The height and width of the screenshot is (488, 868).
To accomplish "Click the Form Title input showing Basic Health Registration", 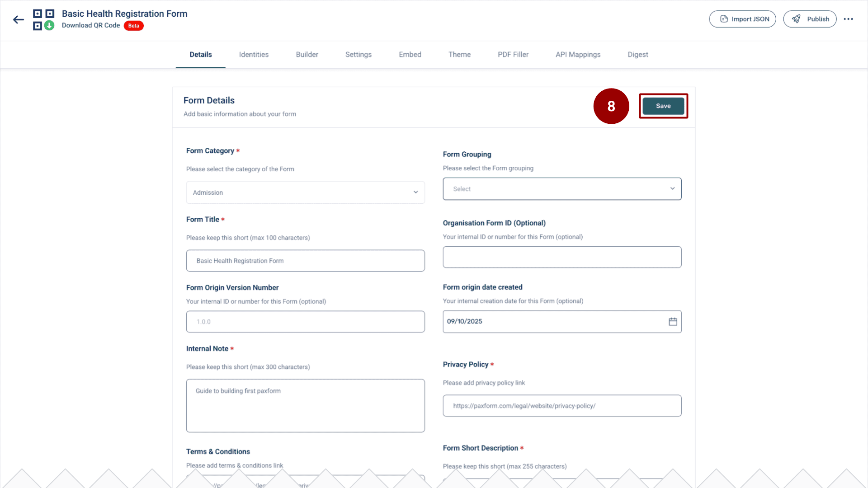I will [x=306, y=261].
